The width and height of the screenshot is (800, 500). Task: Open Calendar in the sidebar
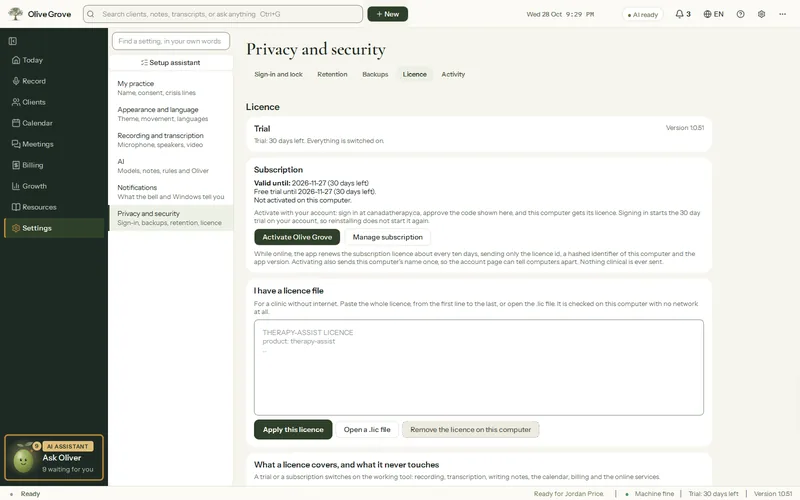coord(54,123)
